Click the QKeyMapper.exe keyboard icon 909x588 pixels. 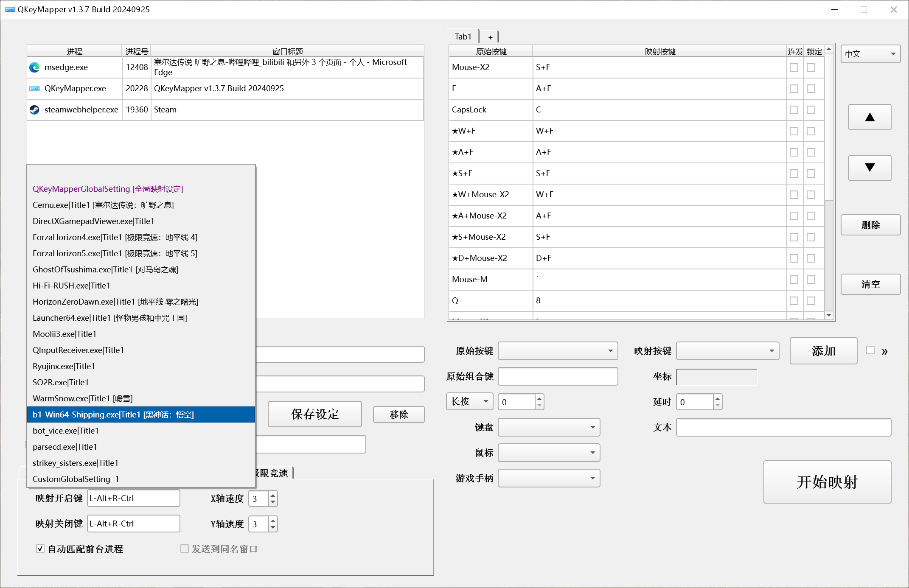34,89
